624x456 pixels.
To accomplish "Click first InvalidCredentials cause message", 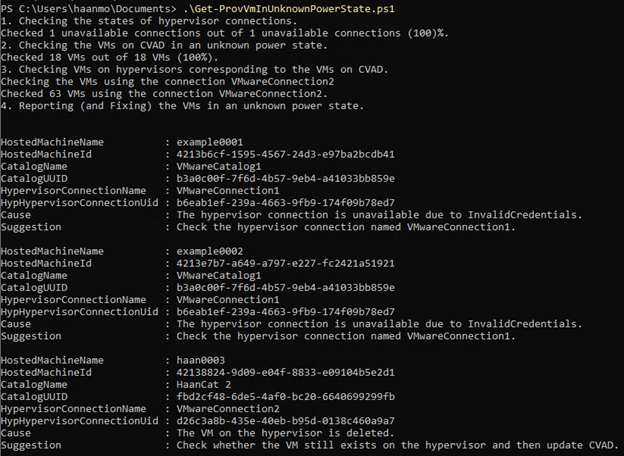I will (379, 215).
